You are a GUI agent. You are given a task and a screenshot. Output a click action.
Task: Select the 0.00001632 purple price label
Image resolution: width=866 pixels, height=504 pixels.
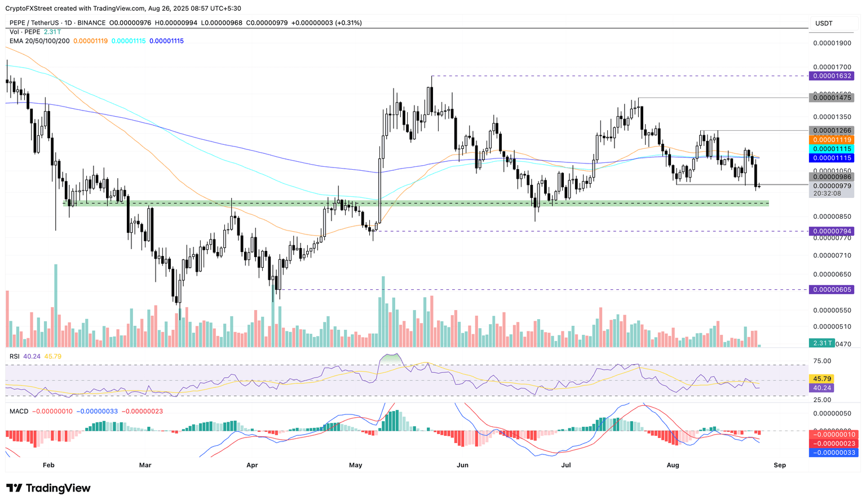[x=831, y=76]
